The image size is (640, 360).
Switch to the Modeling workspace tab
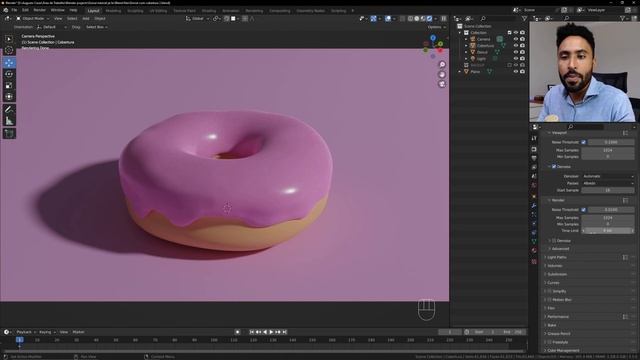click(113, 11)
